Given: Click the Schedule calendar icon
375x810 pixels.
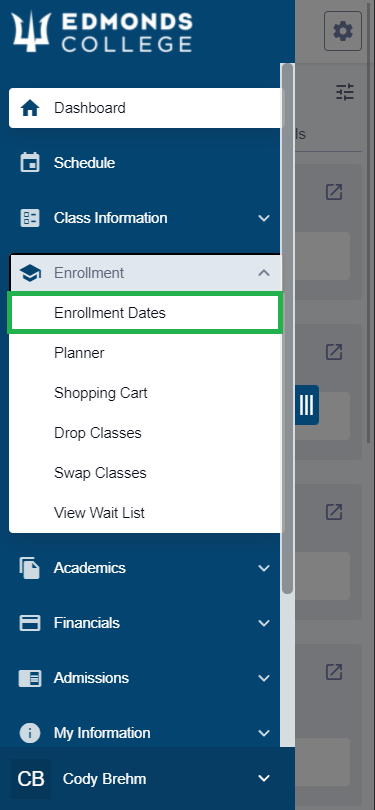Looking at the screenshot, I should (29, 163).
